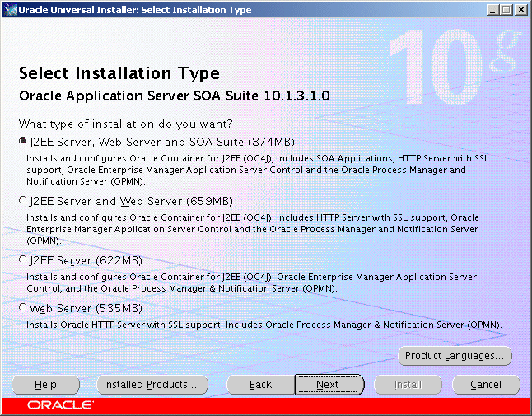The width and height of the screenshot is (532, 416).
Task: Close the Oracle Universal Installer window
Action: click(520, 10)
